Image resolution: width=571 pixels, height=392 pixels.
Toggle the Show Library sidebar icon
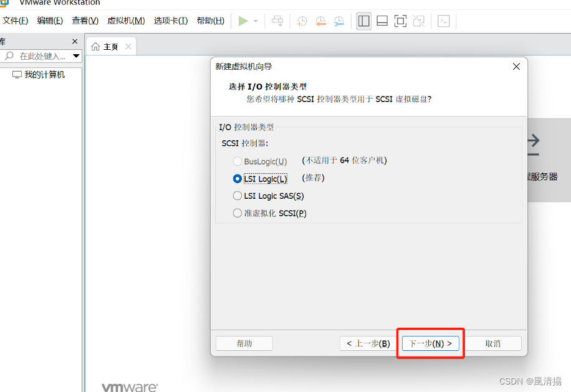tap(364, 21)
